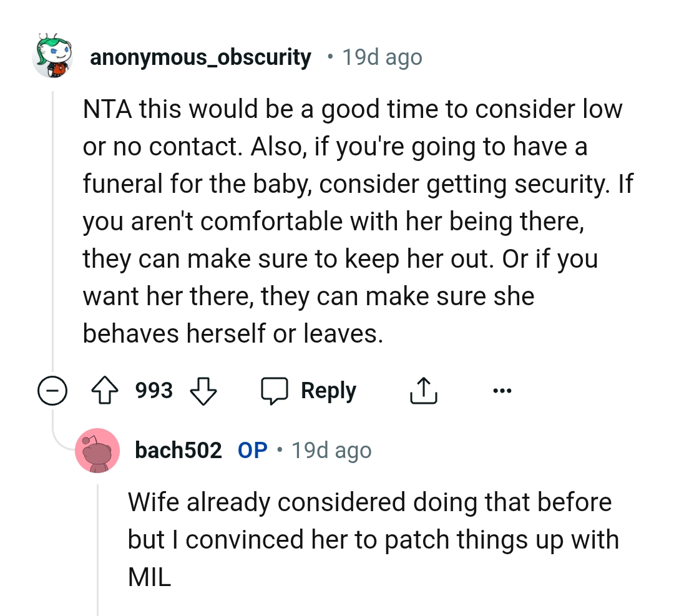Open bach502's profile

pos(178,451)
